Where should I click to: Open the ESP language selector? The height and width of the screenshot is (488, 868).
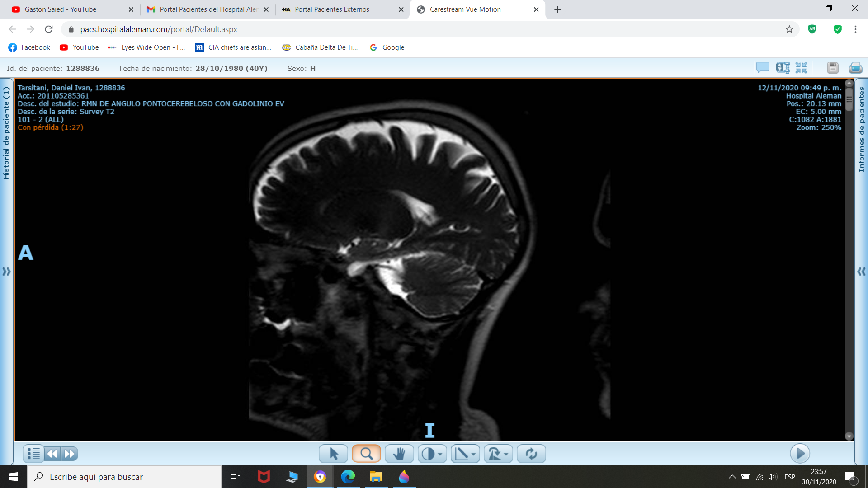point(790,477)
